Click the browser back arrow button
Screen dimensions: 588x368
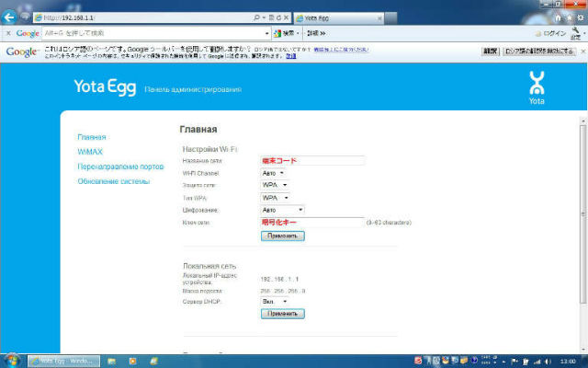coord(11,17)
